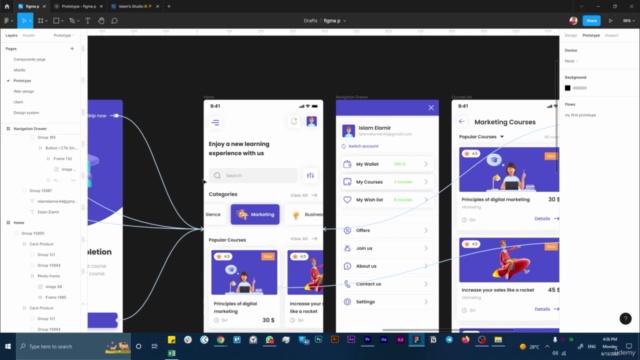Open the shape tools dropdown arrow
Viewport: 640px width, 360px height.
(x=62, y=21)
